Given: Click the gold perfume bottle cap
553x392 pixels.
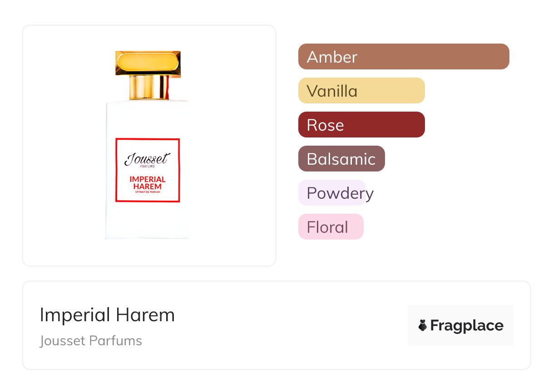Looking at the screenshot, I should point(148,63).
